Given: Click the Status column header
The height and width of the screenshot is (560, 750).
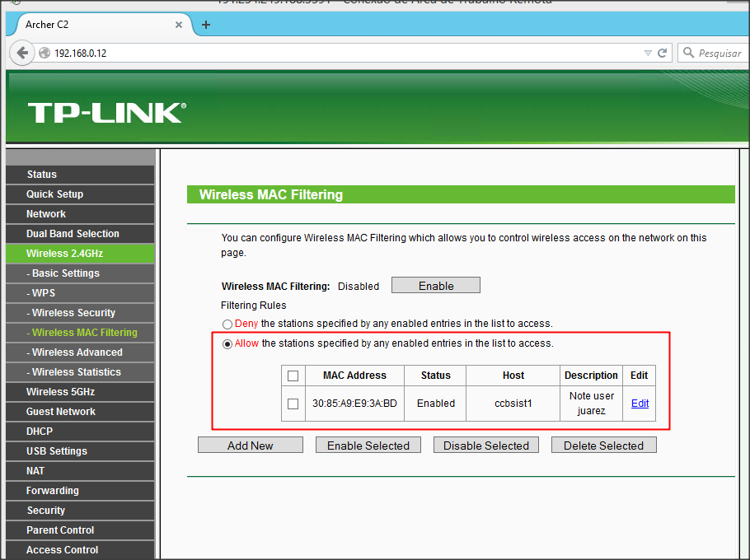Looking at the screenshot, I should [435, 376].
